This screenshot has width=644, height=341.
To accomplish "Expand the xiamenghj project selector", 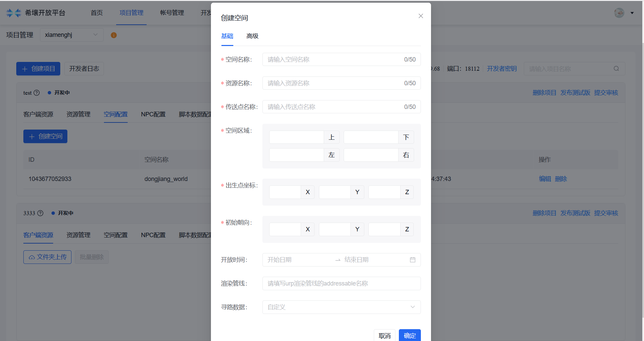I will tap(71, 35).
